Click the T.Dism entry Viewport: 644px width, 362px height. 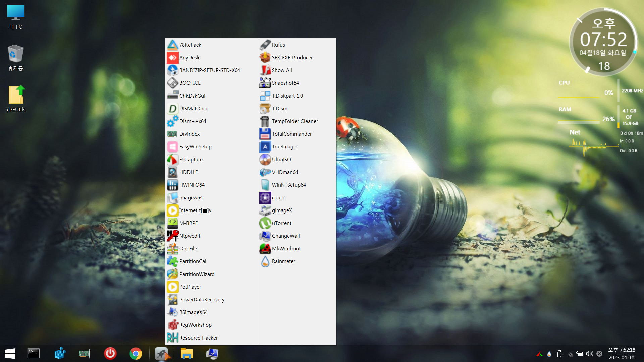[x=297, y=109]
